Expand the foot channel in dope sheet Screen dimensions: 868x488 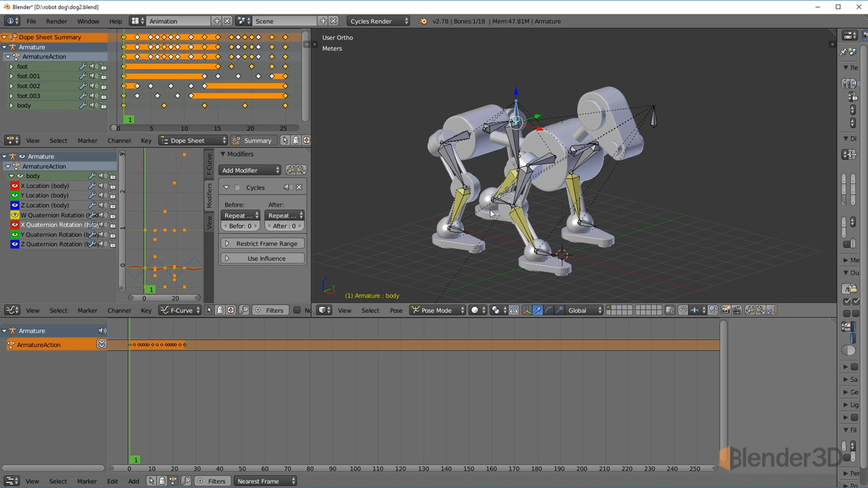(12, 66)
